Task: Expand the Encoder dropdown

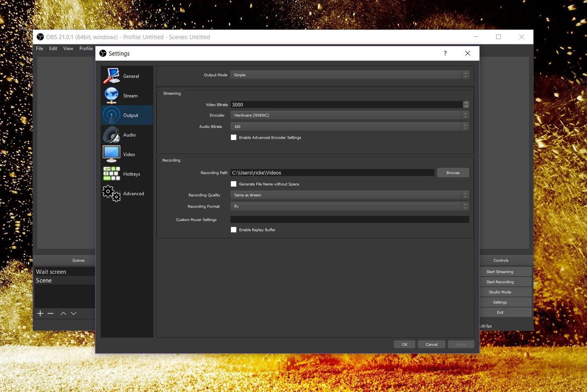Action: tap(349, 115)
